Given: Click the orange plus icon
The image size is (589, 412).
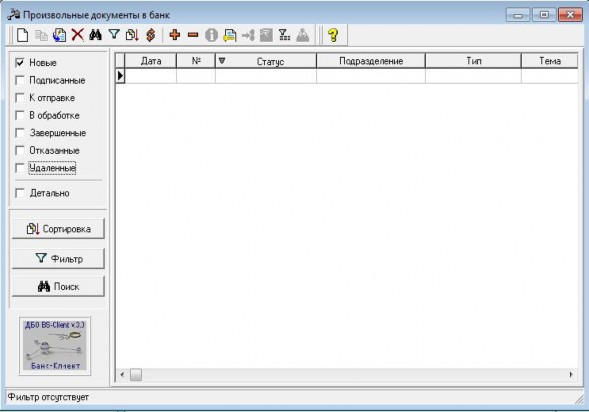Looking at the screenshot, I should [175, 35].
